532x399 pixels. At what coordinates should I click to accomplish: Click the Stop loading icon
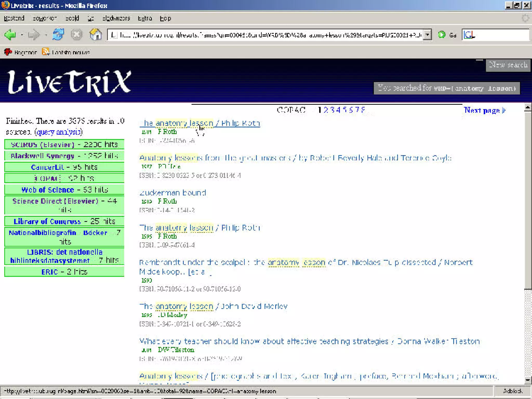tap(76, 35)
